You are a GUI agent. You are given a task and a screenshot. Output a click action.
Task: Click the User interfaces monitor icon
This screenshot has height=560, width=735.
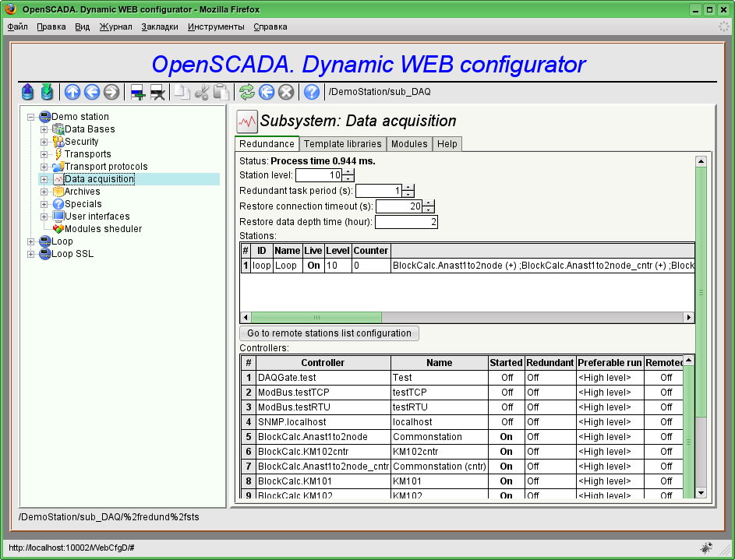(58, 217)
